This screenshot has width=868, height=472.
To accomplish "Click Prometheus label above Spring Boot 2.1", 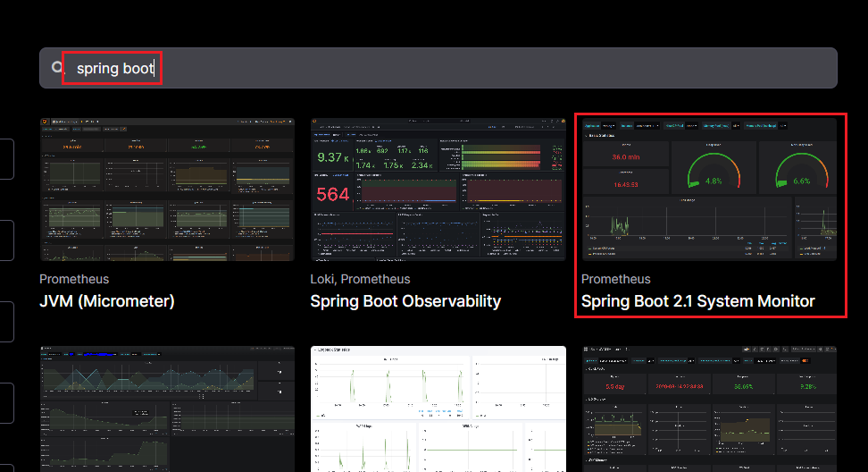I will coord(616,279).
